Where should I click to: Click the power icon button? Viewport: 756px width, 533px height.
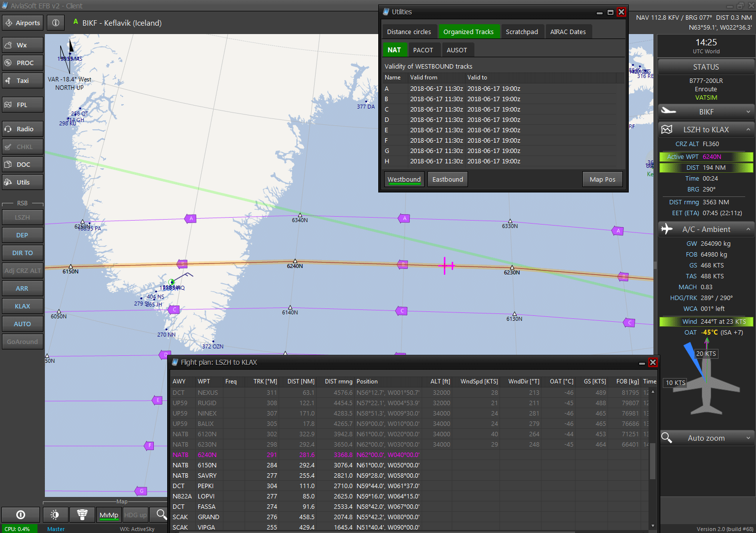tap(21, 515)
